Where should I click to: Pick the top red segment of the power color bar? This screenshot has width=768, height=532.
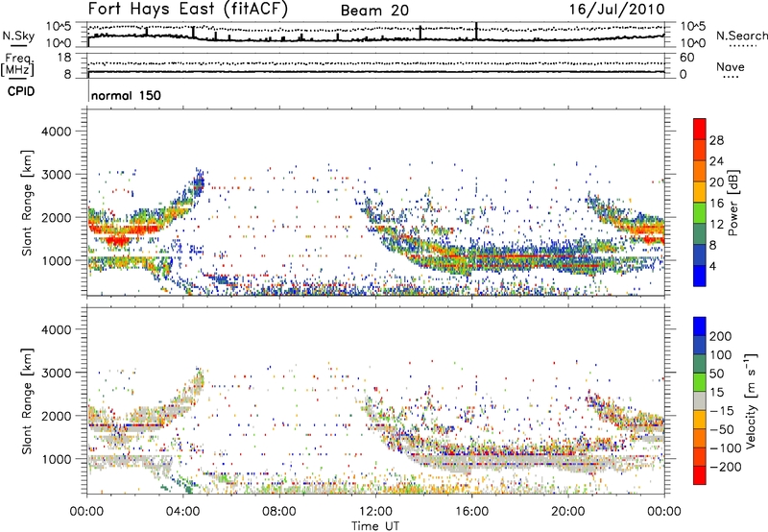[x=700, y=130]
